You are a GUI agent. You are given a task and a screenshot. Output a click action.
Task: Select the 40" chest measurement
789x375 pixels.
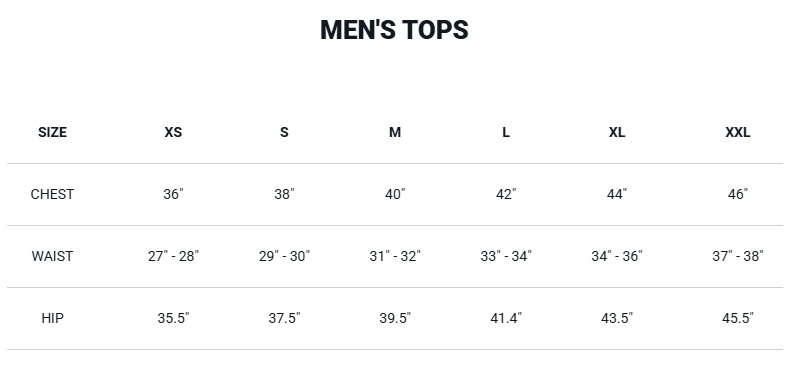[x=395, y=194]
